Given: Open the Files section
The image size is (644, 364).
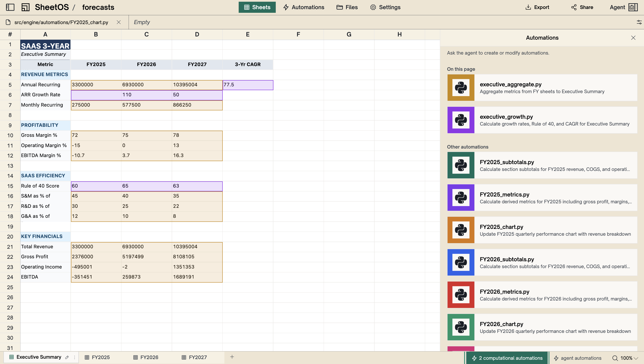Looking at the screenshot, I should [x=347, y=7].
